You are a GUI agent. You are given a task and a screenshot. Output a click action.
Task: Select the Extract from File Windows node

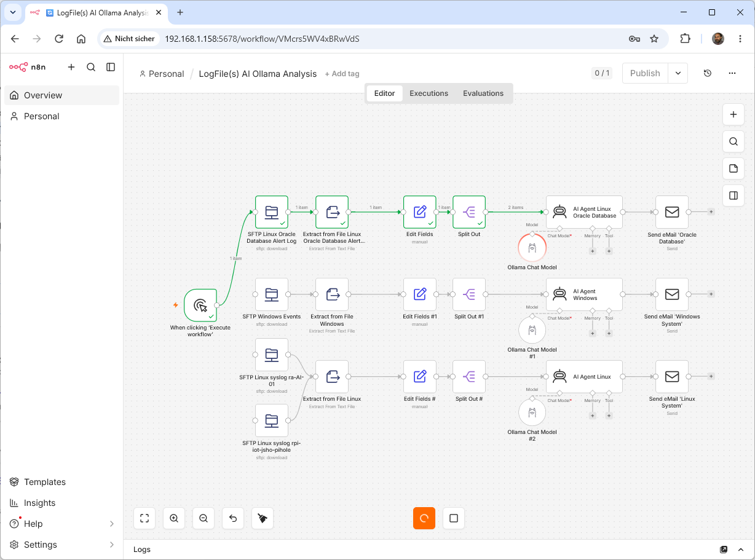(332, 294)
